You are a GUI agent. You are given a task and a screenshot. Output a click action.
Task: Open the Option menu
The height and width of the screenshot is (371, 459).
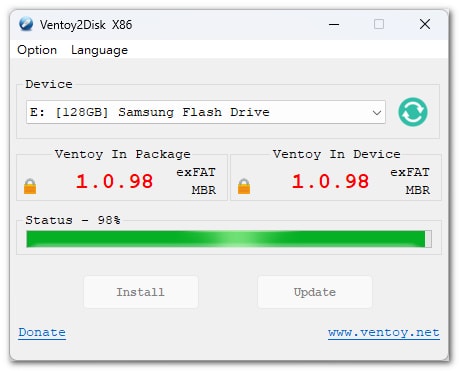37,50
